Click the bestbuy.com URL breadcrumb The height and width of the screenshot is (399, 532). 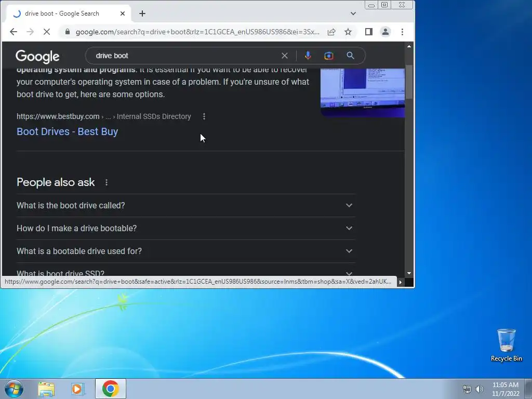(104, 116)
